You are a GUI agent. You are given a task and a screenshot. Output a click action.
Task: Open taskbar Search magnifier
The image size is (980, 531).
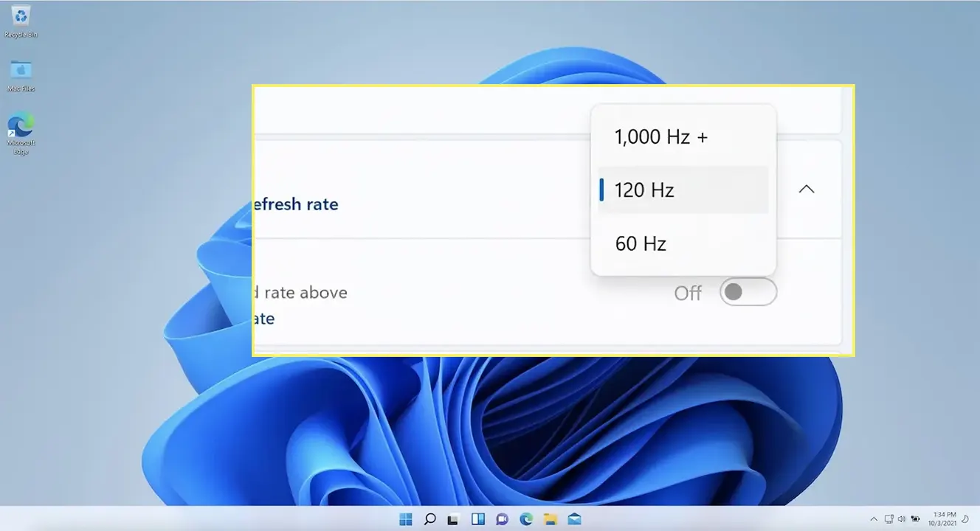tap(429, 518)
